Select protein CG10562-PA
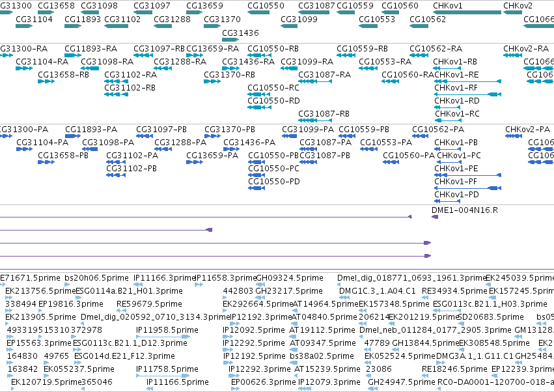The height and width of the screenshot is (392, 554). (x=438, y=130)
